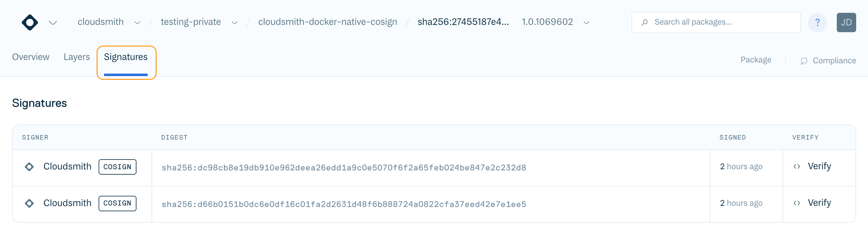Open the help question mark icon
The image size is (868, 245).
[x=818, y=22]
